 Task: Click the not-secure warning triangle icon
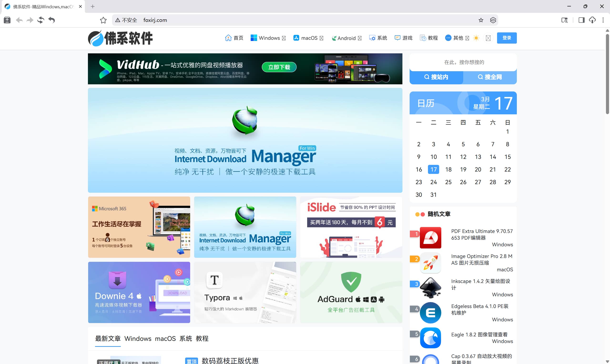tap(118, 20)
